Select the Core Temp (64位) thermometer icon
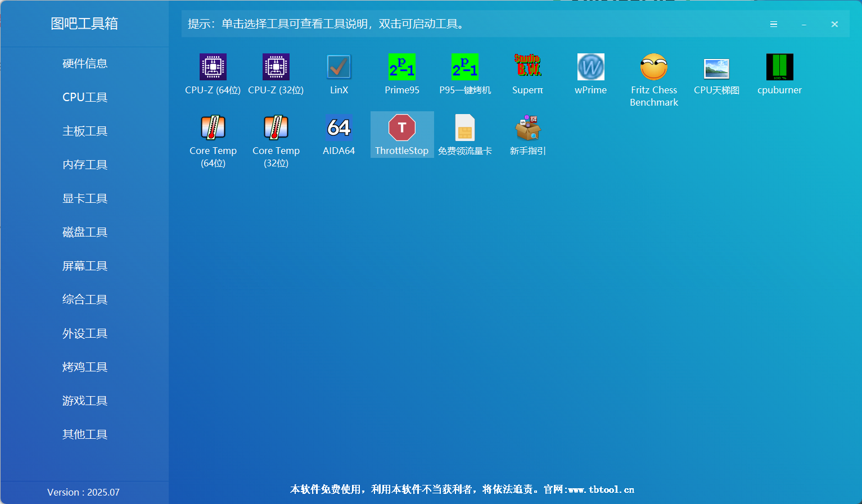Viewport: 862px width, 504px height. pos(213,128)
